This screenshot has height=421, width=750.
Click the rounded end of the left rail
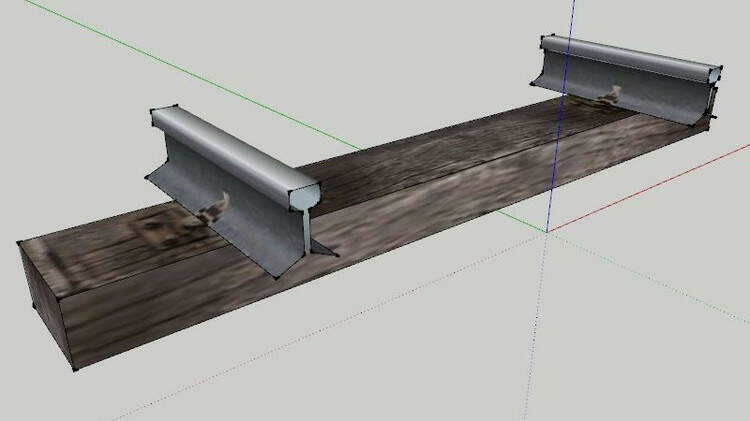[305, 196]
